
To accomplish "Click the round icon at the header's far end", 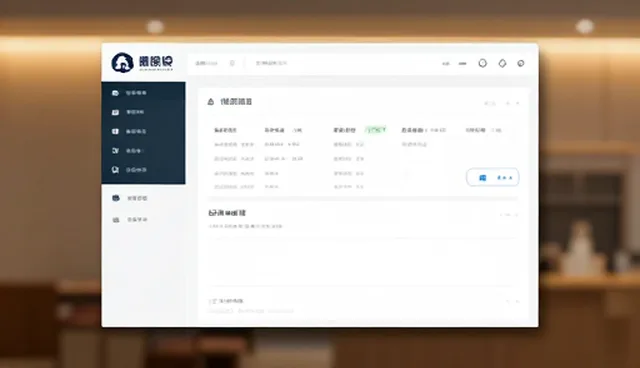I will (x=521, y=63).
